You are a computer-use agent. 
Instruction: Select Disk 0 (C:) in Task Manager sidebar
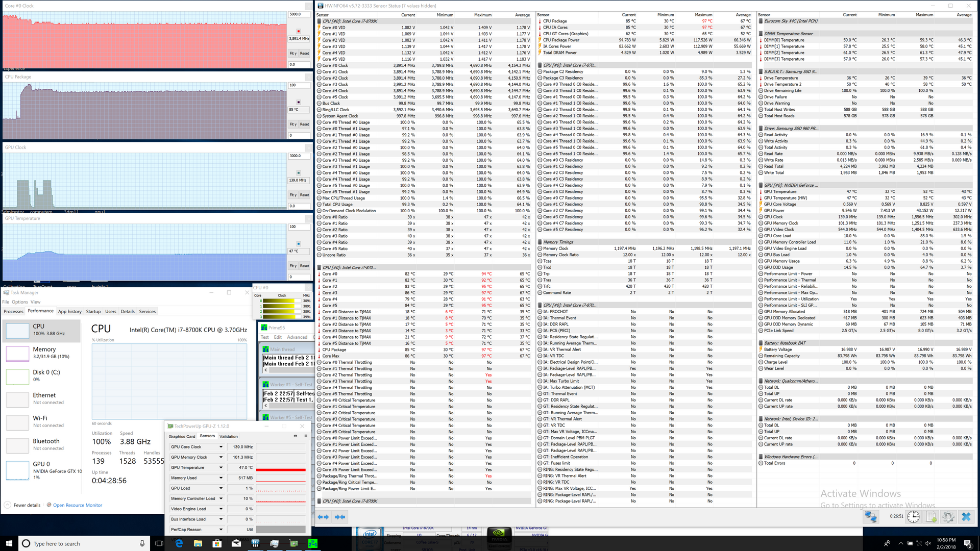coord(42,376)
